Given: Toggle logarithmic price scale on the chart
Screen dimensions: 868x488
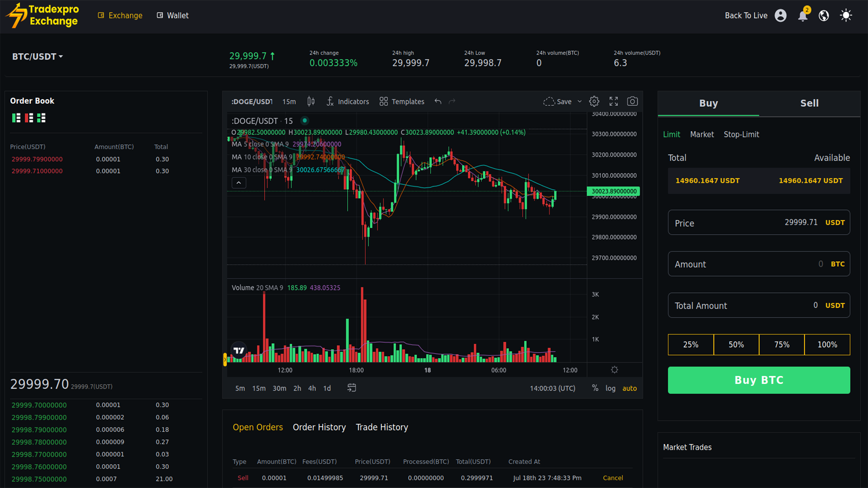Looking at the screenshot, I should click(610, 388).
